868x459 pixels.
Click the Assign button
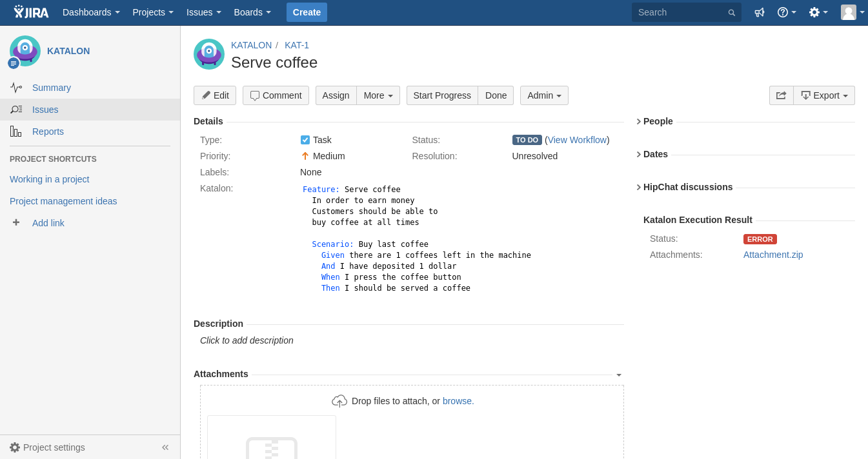336,95
